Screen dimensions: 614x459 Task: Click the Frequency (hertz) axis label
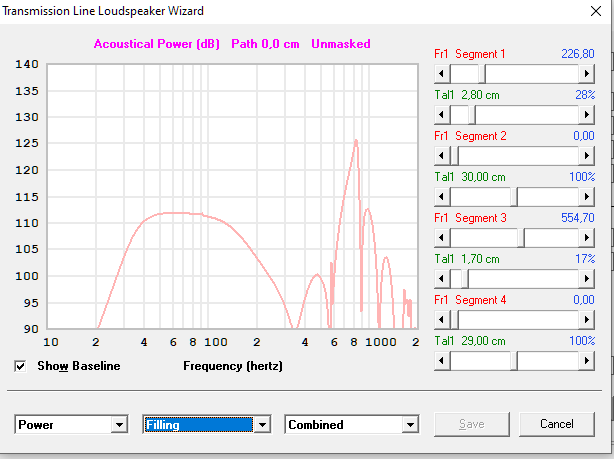(x=233, y=366)
